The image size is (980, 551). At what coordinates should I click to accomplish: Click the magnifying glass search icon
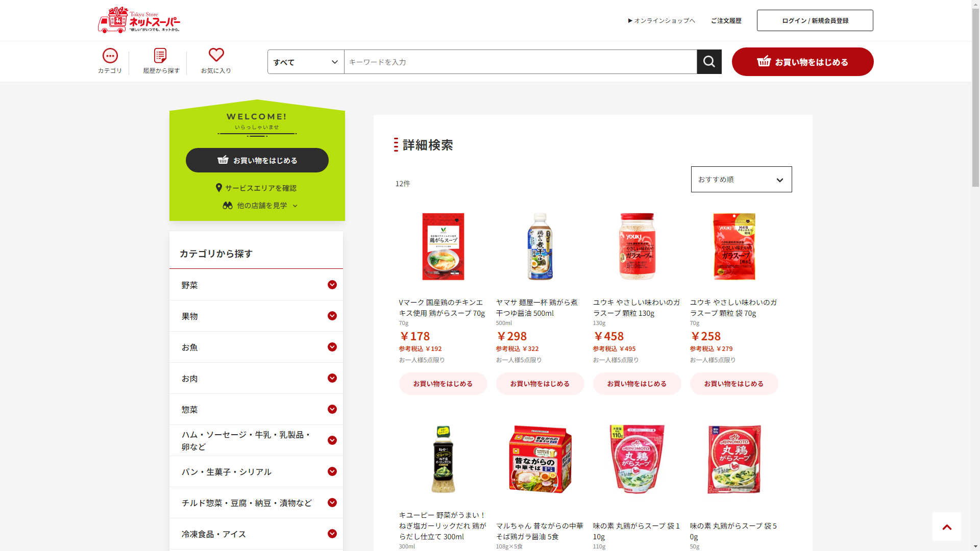click(x=709, y=62)
